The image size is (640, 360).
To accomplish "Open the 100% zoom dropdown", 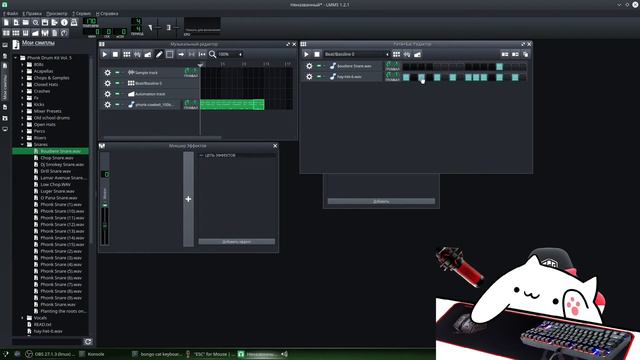I will pos(231,54).
